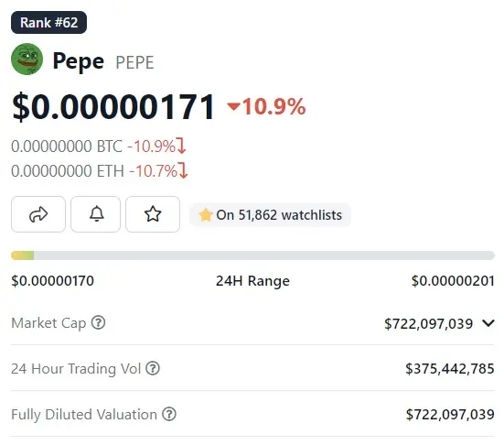Open 24 Hour Trading Vol help icon
Image resolution: width=504 pixels, height=445 pixels.
(153, 368)
